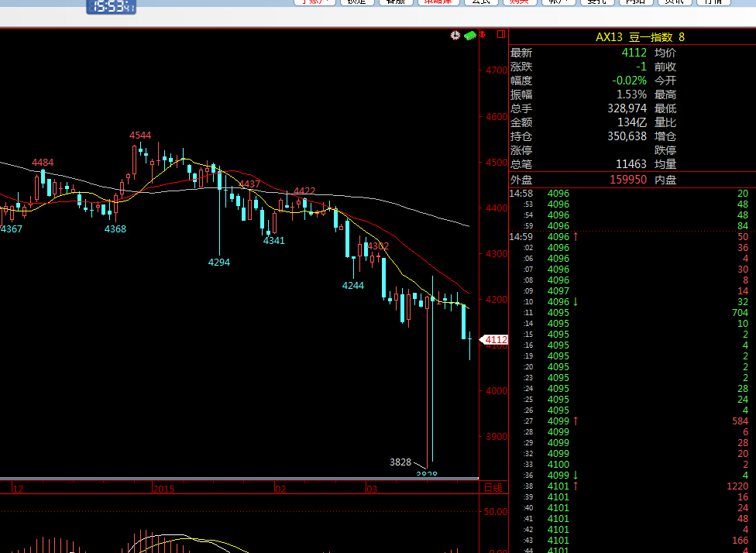The image size is (756, 553).
Task: Click the green chip icon above the chart
Action: click(469, 35)
